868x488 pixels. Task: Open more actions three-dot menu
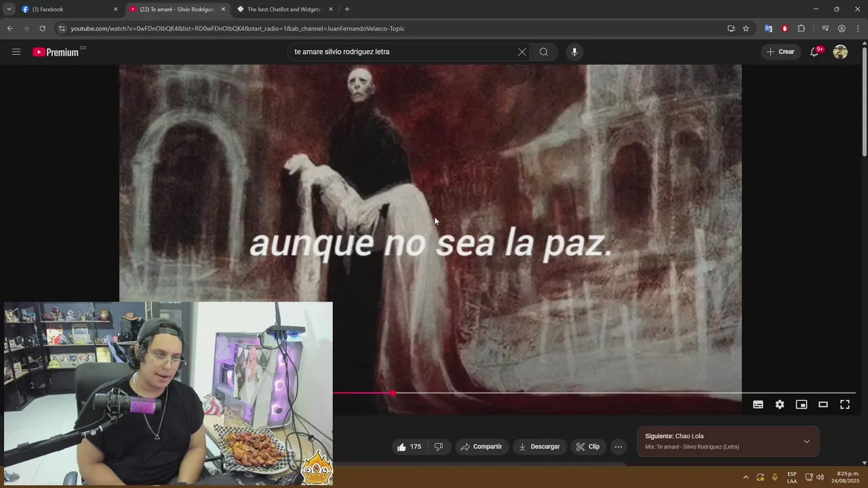coord(618,447)
